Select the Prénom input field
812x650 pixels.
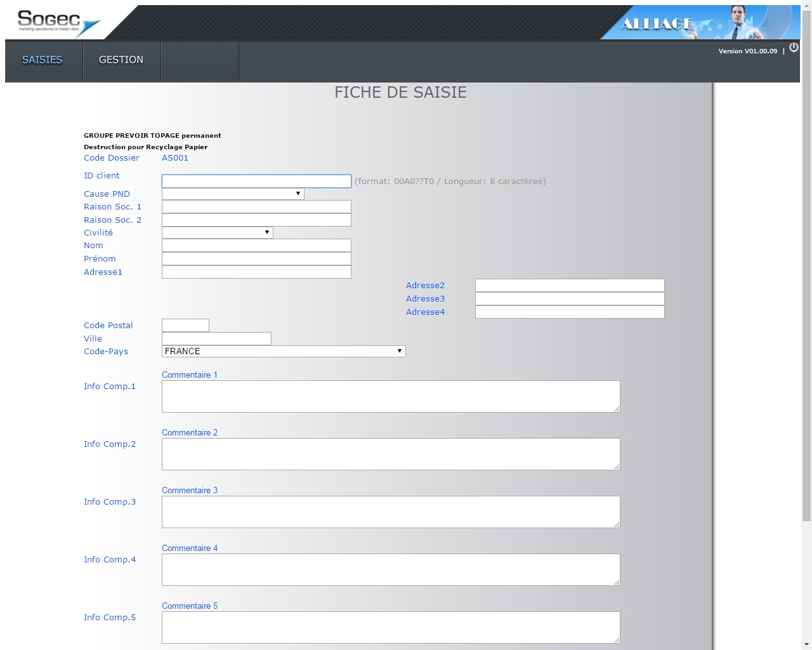[256, 259]
